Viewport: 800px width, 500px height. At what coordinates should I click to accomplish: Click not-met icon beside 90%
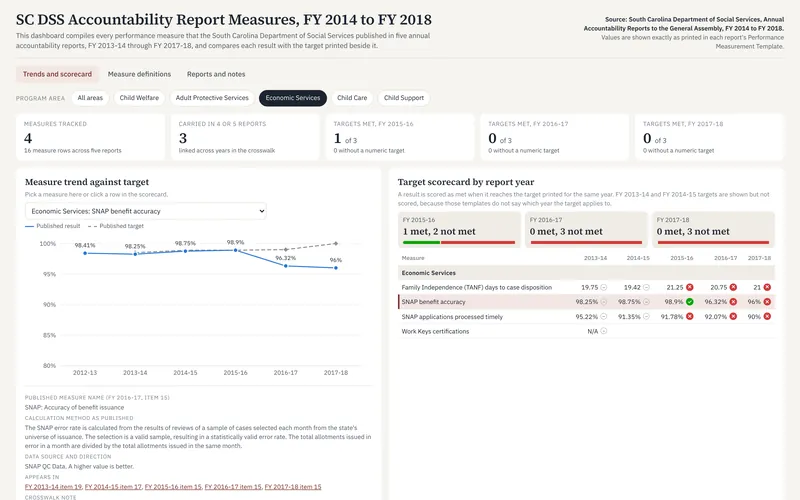(x=767, y=317)
